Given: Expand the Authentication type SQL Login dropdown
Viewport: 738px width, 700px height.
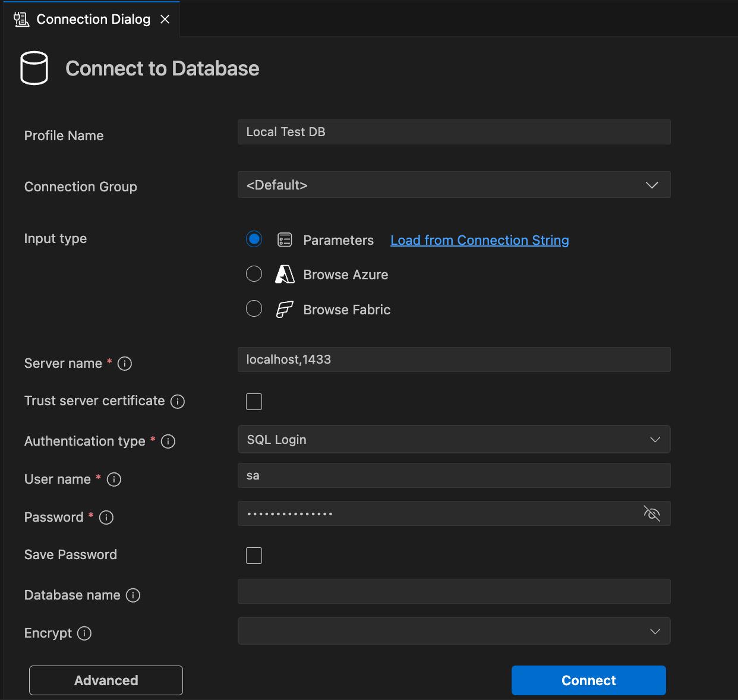Looking at the screenshot, I should pyautogui.click(x=454, y=440).
